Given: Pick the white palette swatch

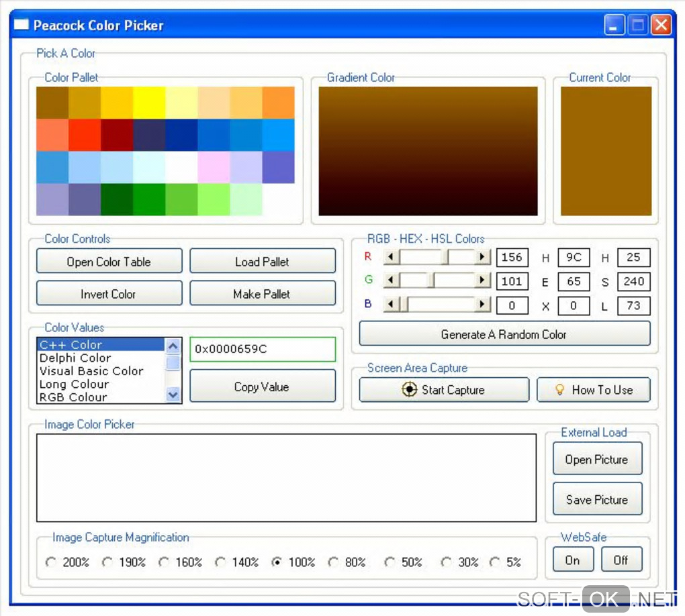Looking at the screenshot, I should click(x=182, y=167).
